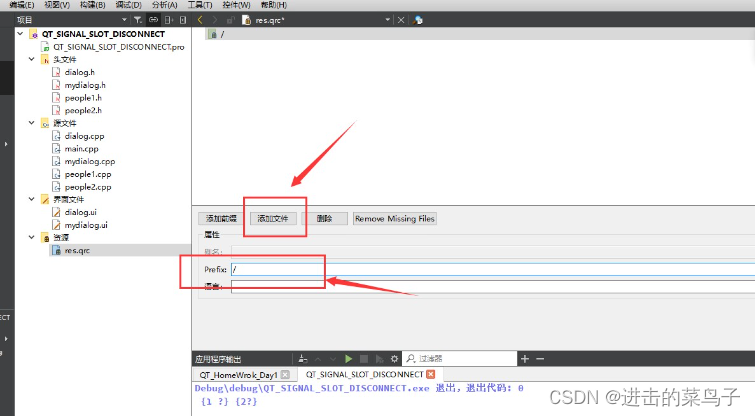Open the 编辑(E) menu

point(22,5)
